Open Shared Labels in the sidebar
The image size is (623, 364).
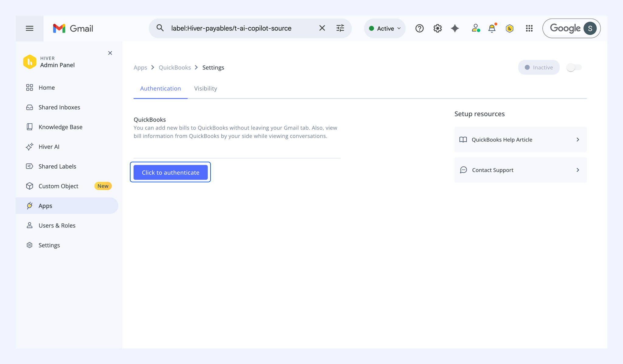(67, 167)
